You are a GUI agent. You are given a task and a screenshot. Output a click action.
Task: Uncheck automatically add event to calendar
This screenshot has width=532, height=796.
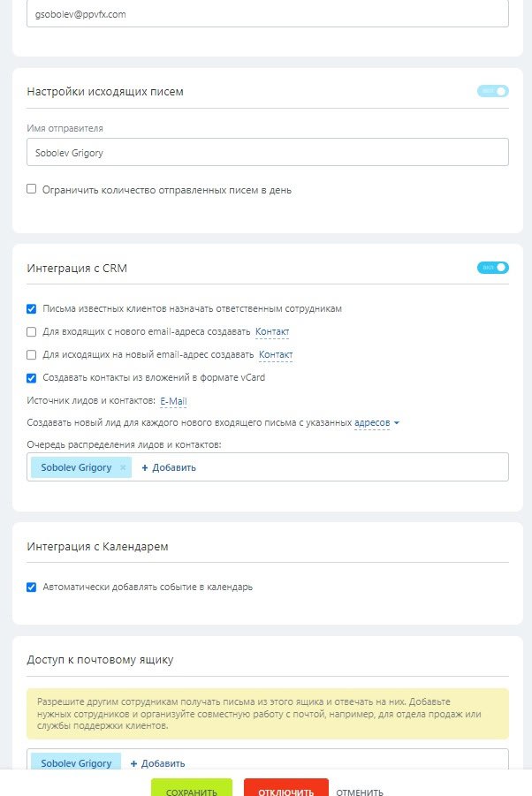pos(32,587)
